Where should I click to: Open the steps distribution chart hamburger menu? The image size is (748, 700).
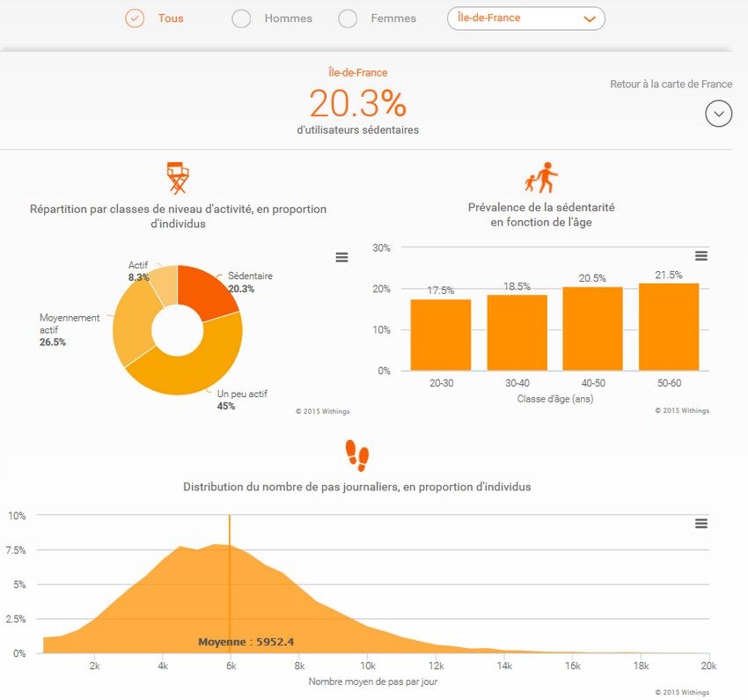point(700,523)
